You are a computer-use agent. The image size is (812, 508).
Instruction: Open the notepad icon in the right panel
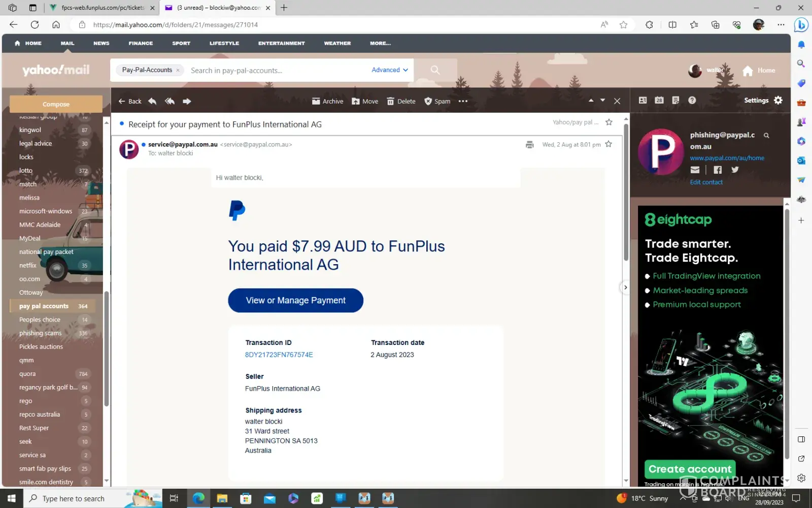(675, 101)
